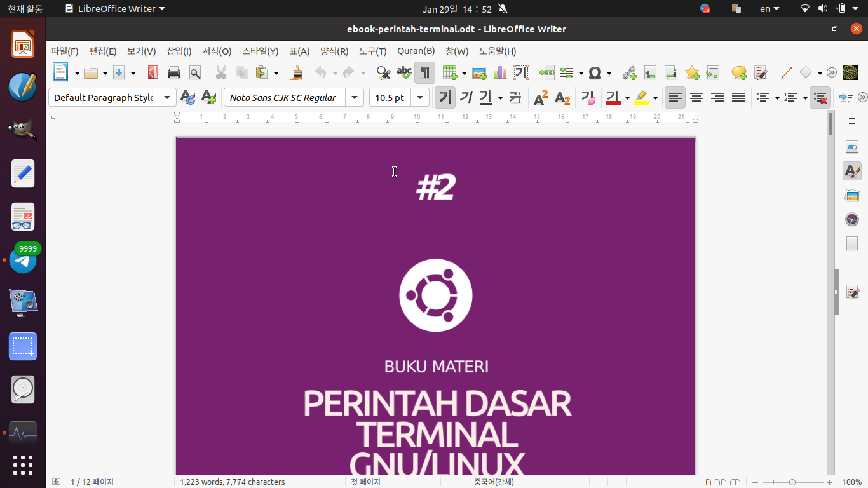Viewport: 868px width, 488px height.
Task: Set paragraph alignment to left
Action: (x=675, y=97)
